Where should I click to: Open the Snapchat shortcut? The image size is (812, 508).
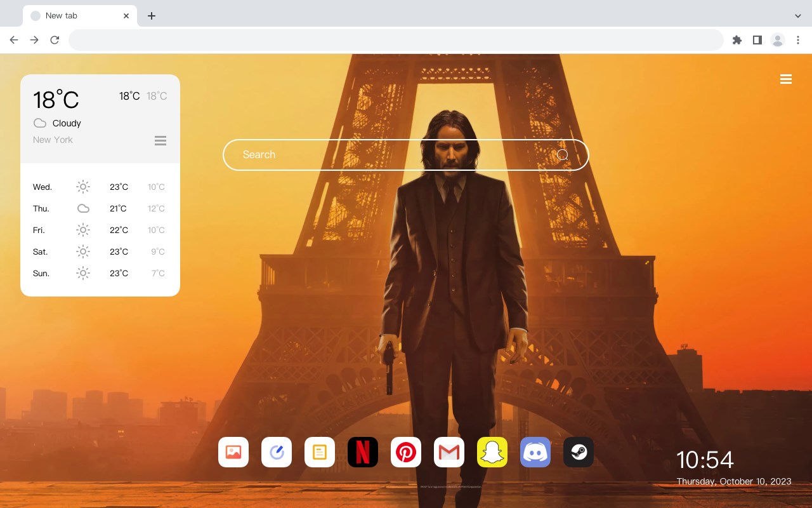[x=492, y=452]
